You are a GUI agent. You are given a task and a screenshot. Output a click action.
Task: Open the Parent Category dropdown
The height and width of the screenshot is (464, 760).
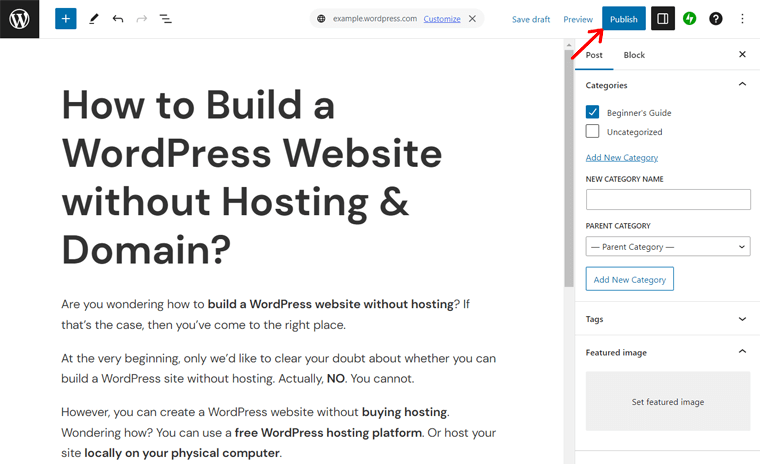pyautogui.click(x=668, y=246)
